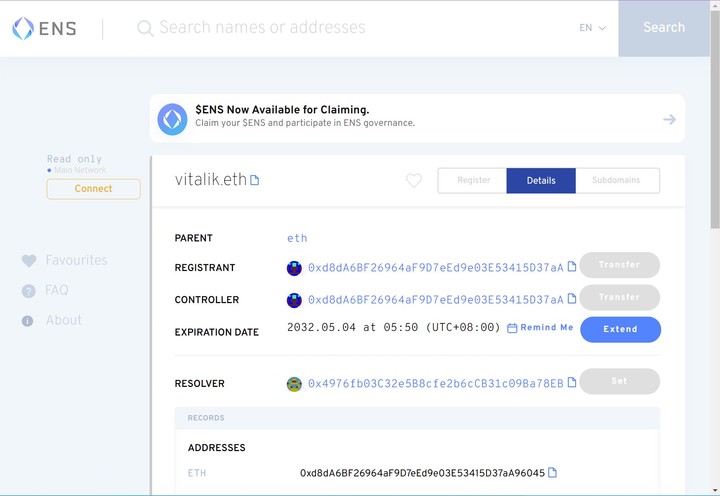Click the arrow on $ENS claiming banner
This screenshot has width=720, height=496.
(669, 120)
